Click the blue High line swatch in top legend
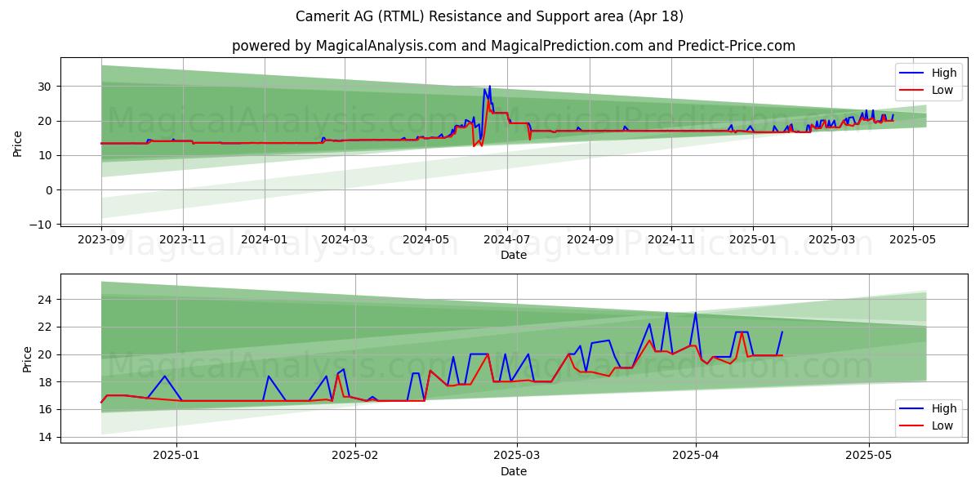The height and width of the screenshot is (490, 980). coord(911,73)
